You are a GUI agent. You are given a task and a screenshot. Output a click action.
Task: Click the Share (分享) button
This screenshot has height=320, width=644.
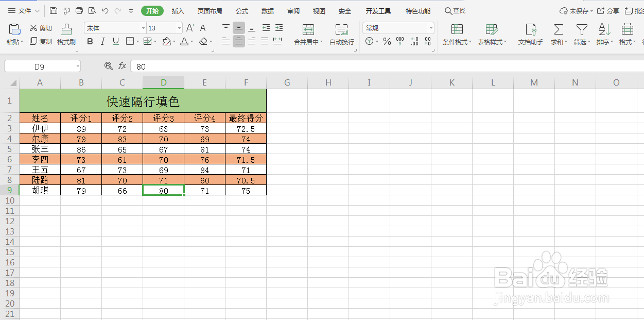pyautogui.click(x=608, y=11)
